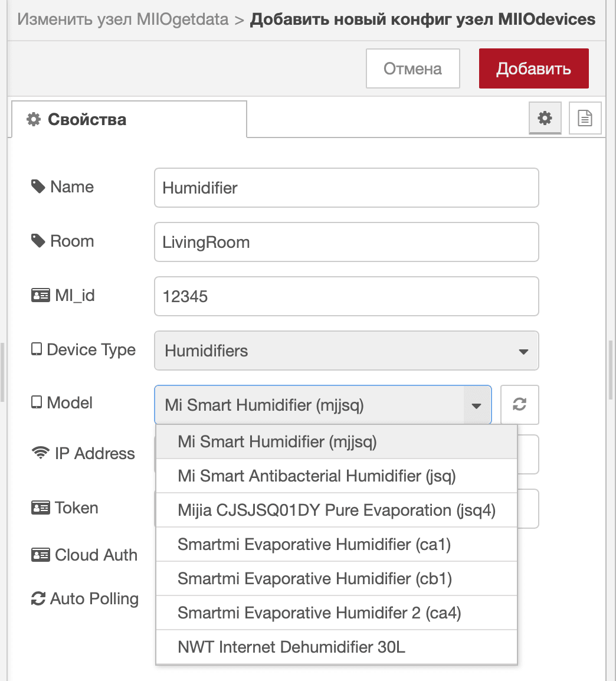Click the tag icon beside Room
This screenshot has width=616, height=681.
pos(38,241)
